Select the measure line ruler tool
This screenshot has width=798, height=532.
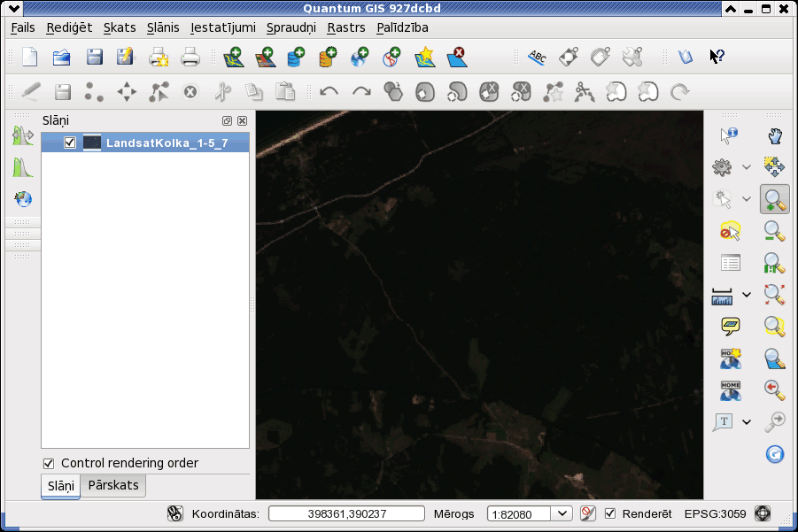[x=722, y=295]
